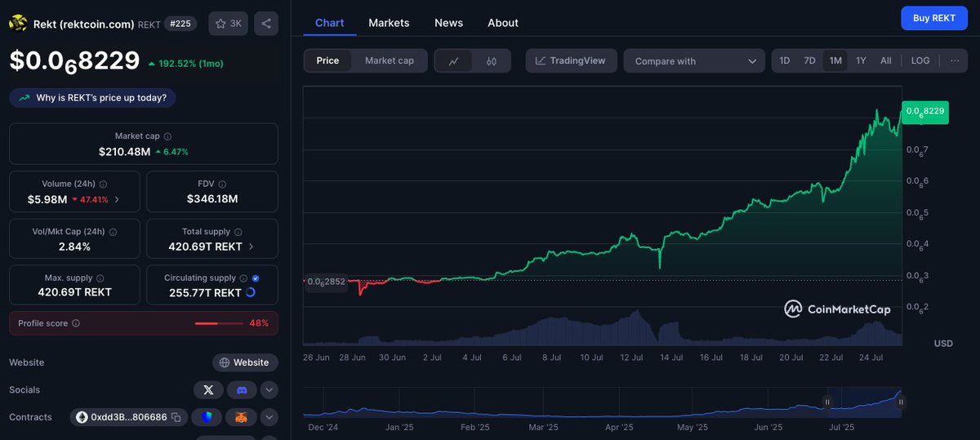Screen dimensions: 980x440
Task: Open the more options ellipsis on chart toolbar
Action: click(x=955, y=60)
